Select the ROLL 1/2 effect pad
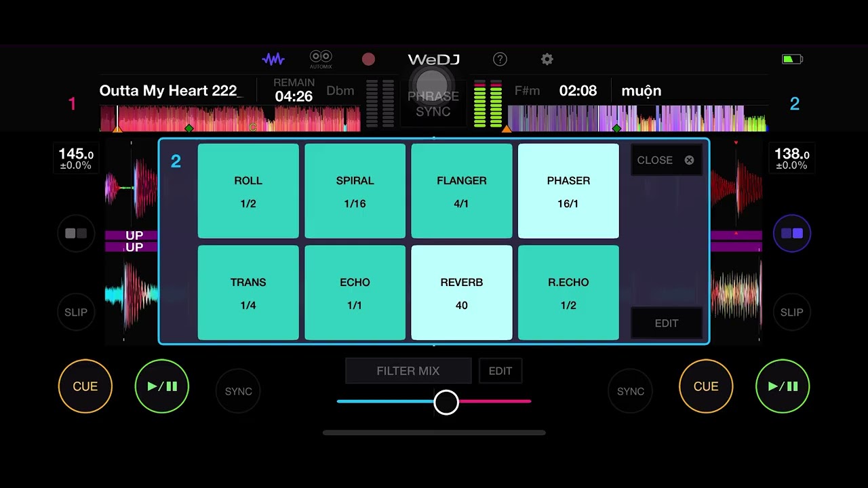 pyautogui.click(x=248, y=191)
